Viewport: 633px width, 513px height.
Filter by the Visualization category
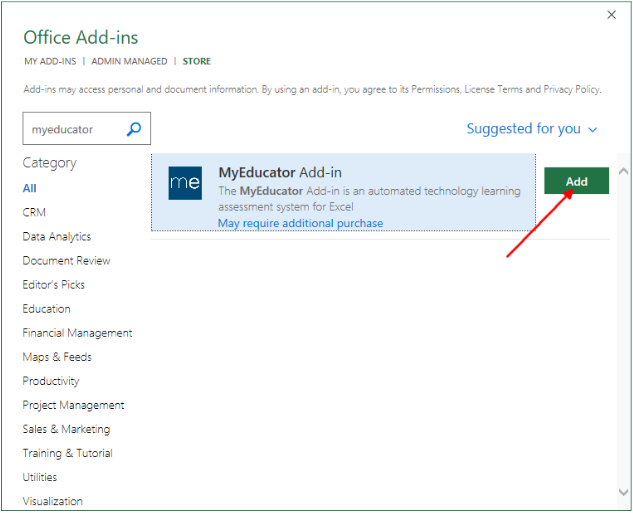tap(52, 501)
